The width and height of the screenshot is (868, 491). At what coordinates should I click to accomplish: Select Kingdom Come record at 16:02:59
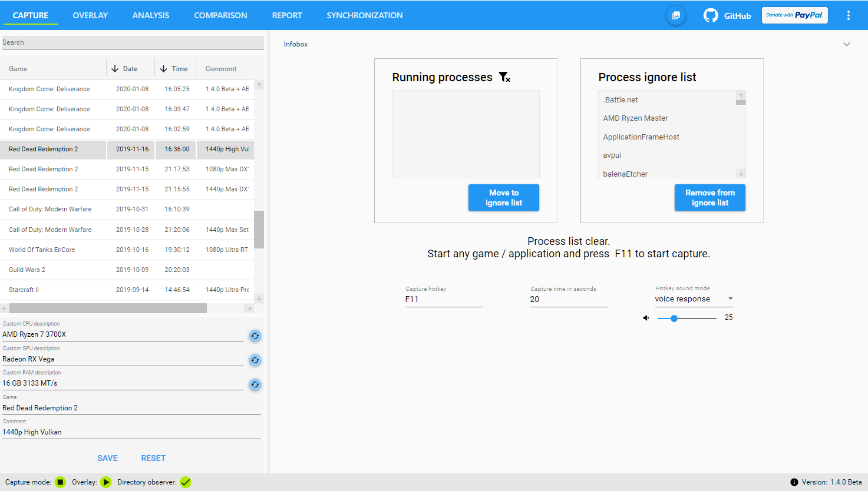click(127, 130)
